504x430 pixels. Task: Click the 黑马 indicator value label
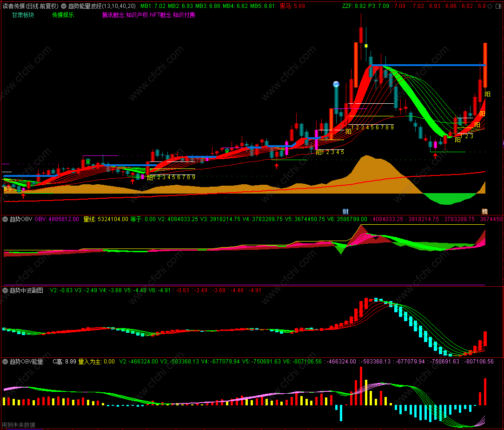tap(292, 6)
